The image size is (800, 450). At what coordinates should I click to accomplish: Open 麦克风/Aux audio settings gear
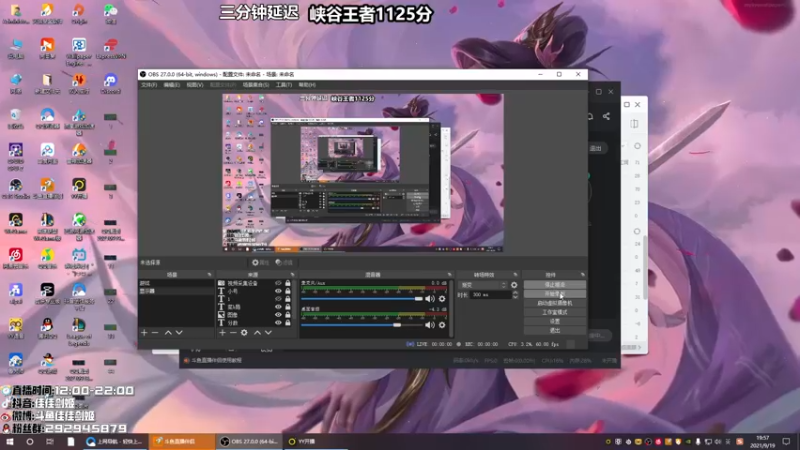(x=442, y=298)
